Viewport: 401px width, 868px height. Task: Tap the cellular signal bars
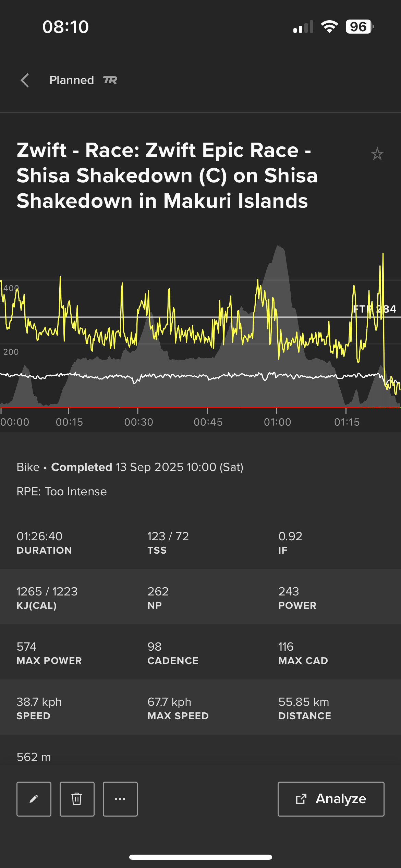[x=303, y=27]
